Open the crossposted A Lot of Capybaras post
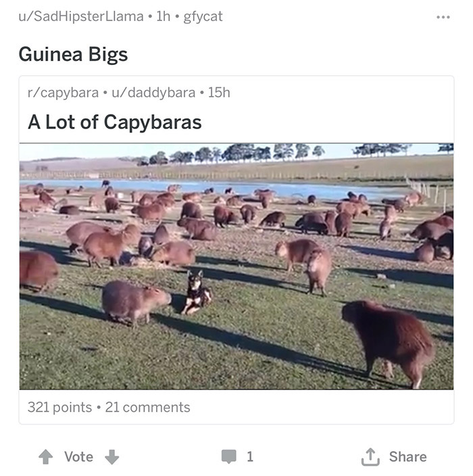 click(115, 122)
